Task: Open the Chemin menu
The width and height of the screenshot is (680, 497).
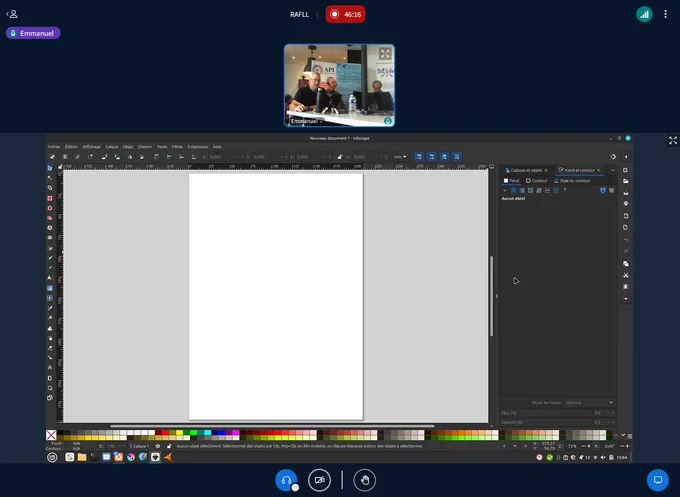Action: coord(145,147)
